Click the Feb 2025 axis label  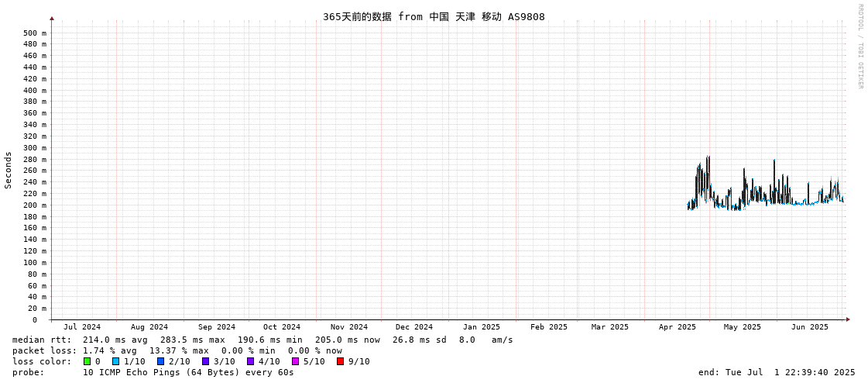click(x=548, y=327)
